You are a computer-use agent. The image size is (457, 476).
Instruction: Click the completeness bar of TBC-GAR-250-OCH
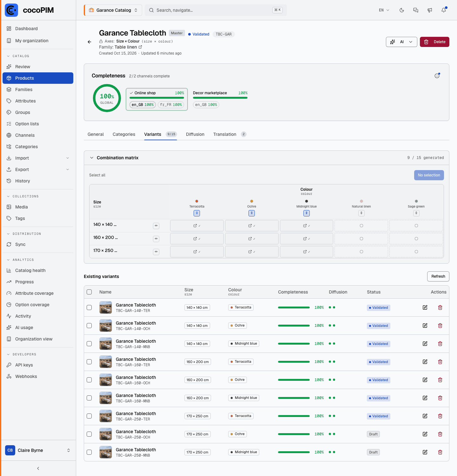(x=294, y=434)
